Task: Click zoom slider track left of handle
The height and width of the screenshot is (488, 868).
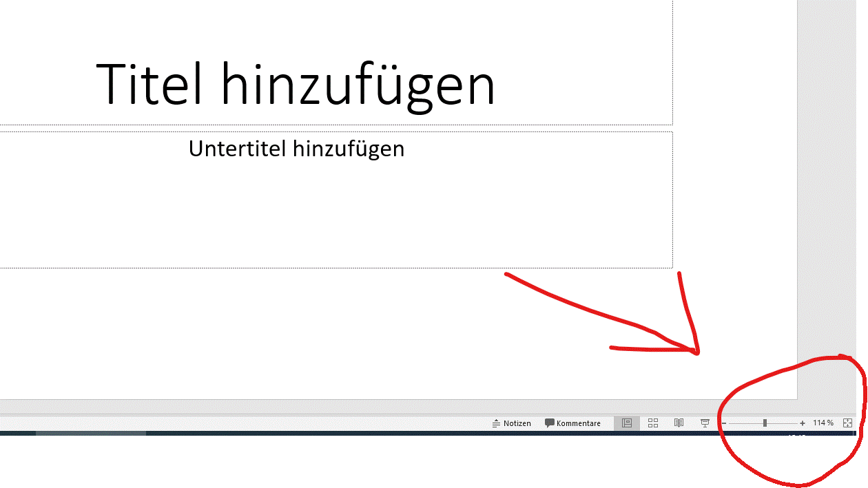Action: (744, 423)
